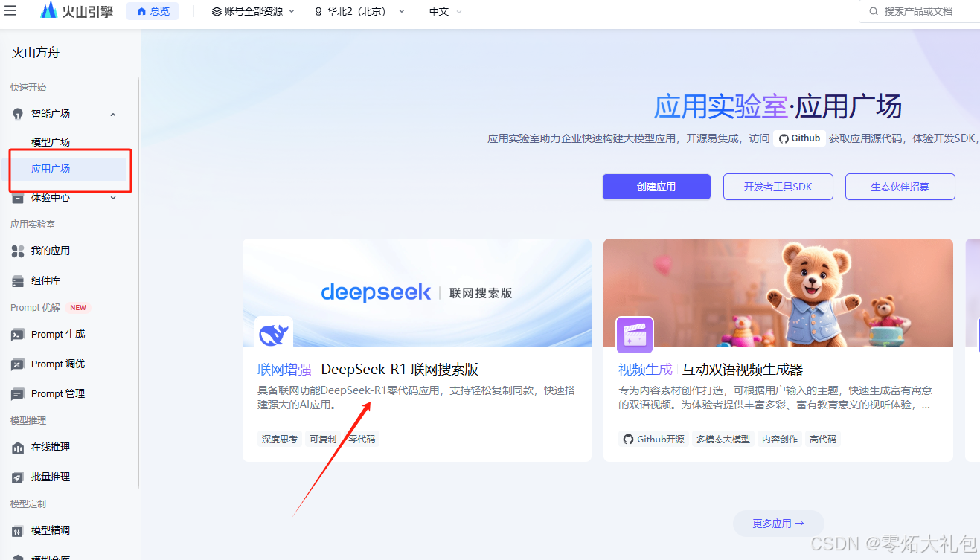Click the 体验中心 icon

coord(18,198)
